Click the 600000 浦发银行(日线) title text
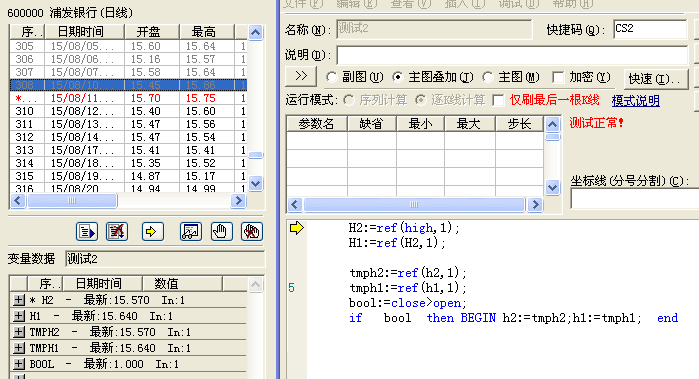 click(x=70, y=12)
